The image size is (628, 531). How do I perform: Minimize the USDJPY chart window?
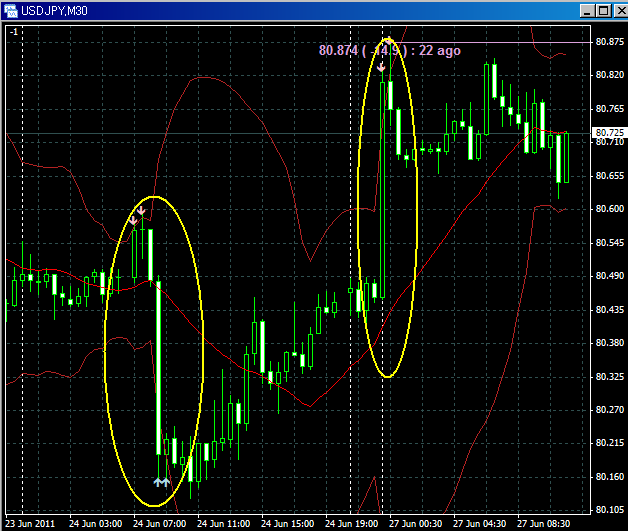583,10
